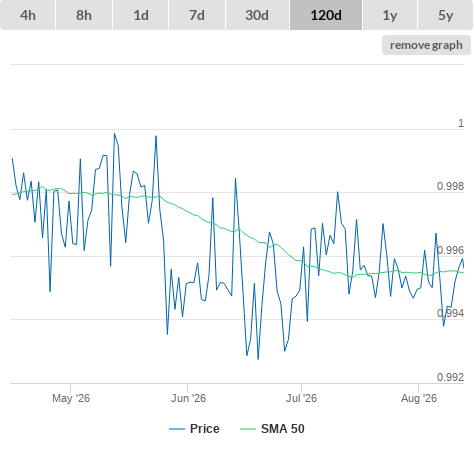The image size is (474, 455).
Task: Select the 4h time range tab
Action: (28, 15)
